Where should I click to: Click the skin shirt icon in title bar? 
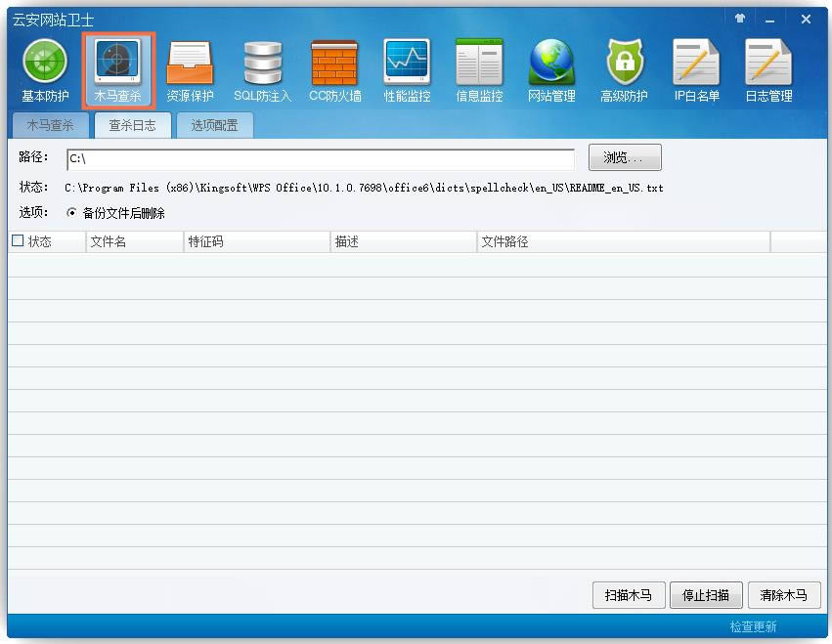click(x=740, y=19)
